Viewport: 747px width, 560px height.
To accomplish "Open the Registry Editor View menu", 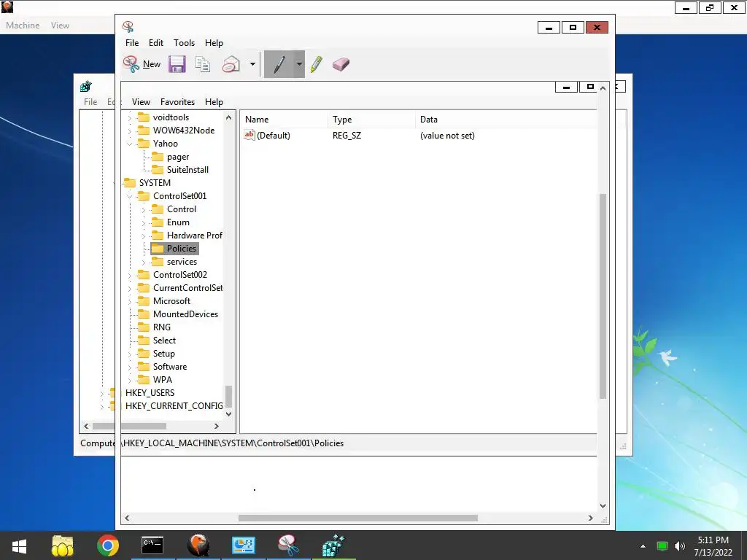I will coord(141,102).
